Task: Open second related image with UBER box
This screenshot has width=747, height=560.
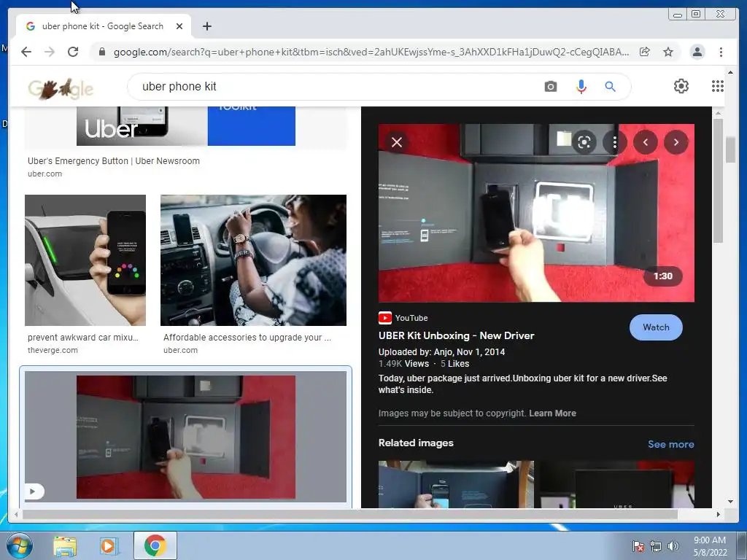Action: pyautogui.click(x=617, y=484)
